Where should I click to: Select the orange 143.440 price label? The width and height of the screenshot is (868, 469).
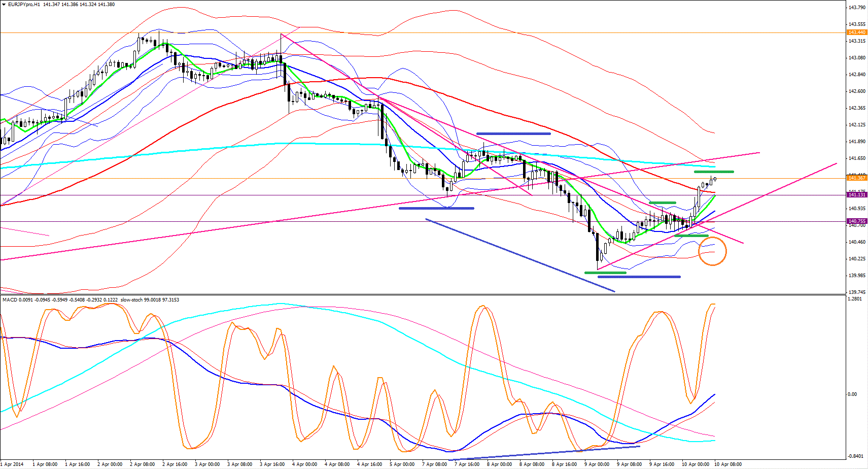point(857,32)
